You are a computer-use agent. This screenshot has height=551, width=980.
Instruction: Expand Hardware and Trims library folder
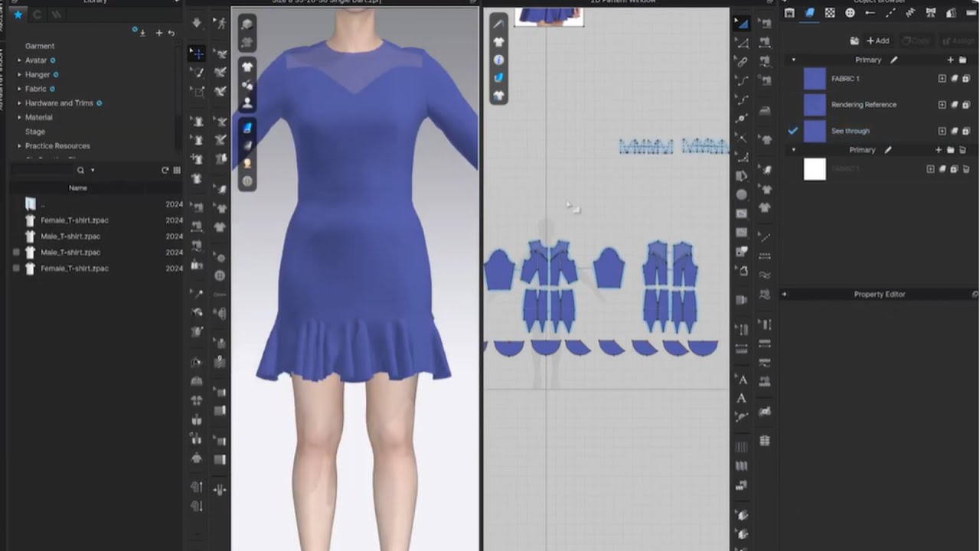19,103
